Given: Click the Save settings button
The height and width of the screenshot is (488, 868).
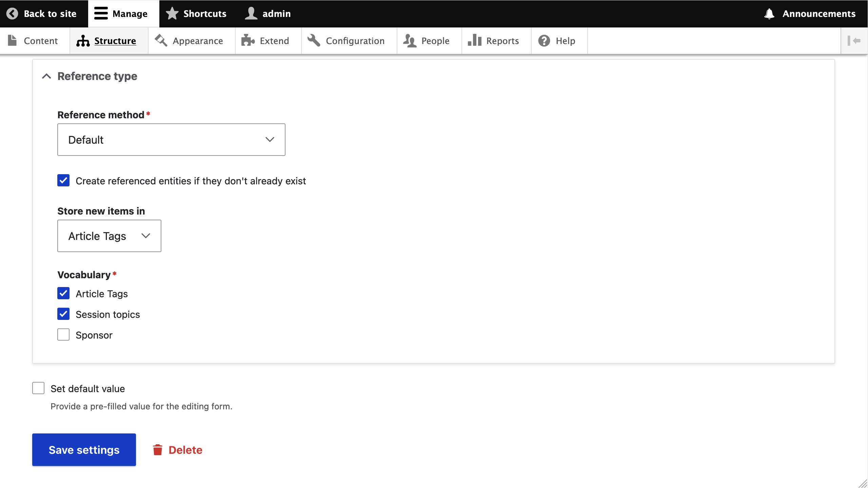Looking at the screenshot, I should coord(84,450).
